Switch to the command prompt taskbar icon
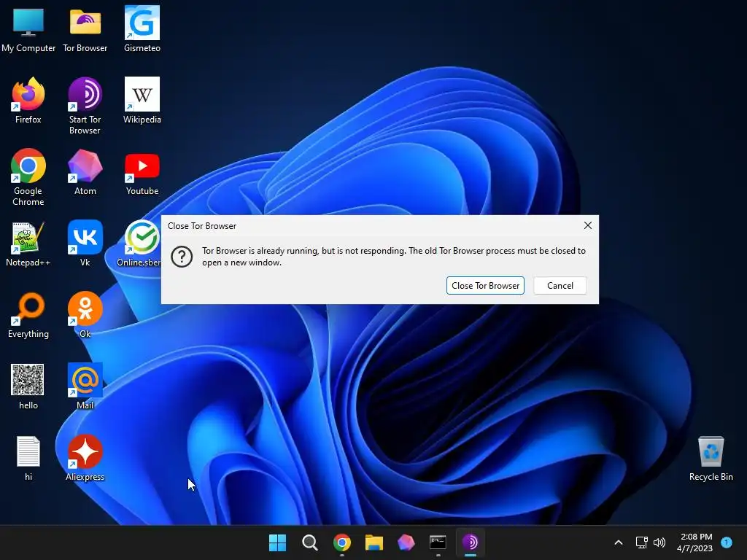The image size is (747, 560). [438, 542]
